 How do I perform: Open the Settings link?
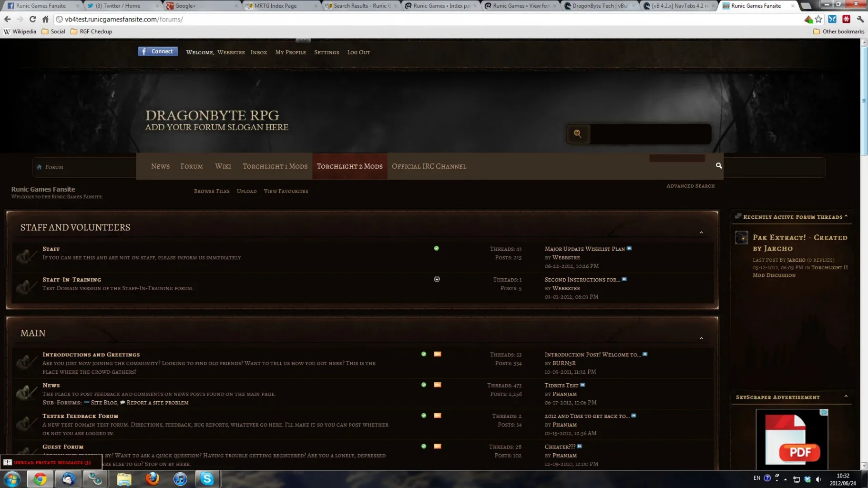327,52
